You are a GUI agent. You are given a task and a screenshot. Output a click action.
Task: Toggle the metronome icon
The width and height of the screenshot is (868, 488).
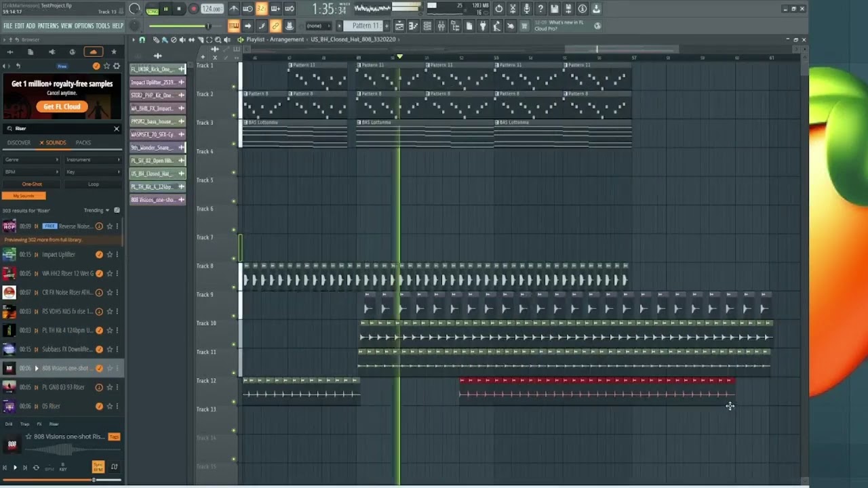(234, 9)
